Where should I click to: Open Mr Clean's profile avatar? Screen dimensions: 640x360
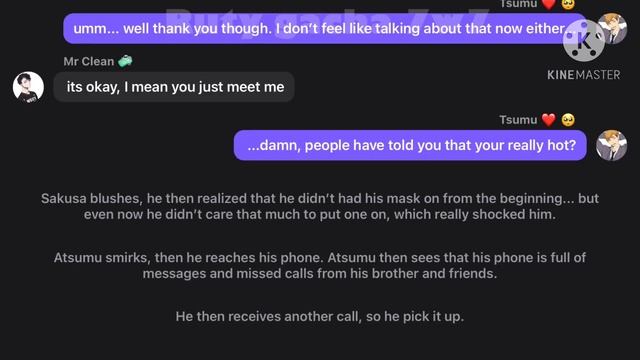pyautogui.click(x=28, y=87)
